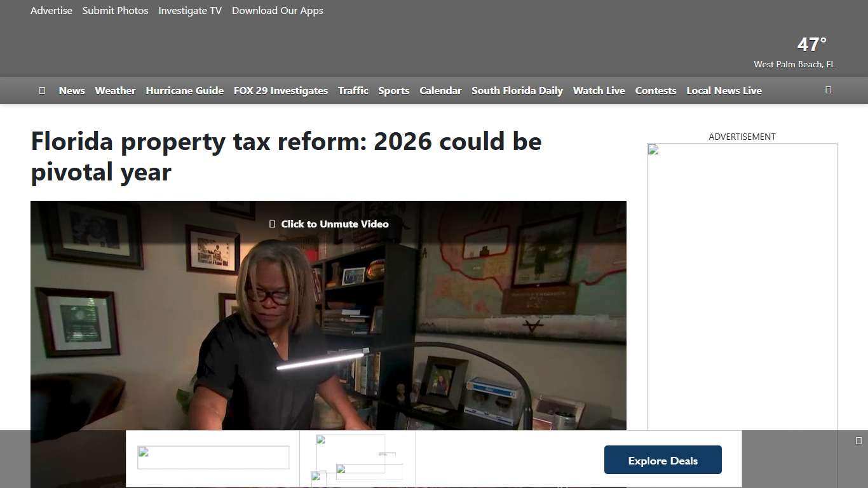Open the hamburger navigation menu
The width and height of the screenshot is (868, 488).
pos(42,90)
